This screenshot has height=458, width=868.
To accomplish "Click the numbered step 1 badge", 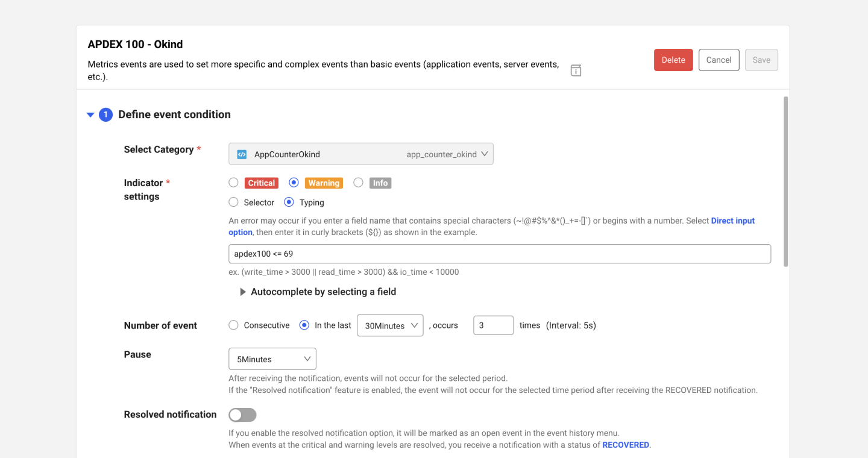I will 105,114.
